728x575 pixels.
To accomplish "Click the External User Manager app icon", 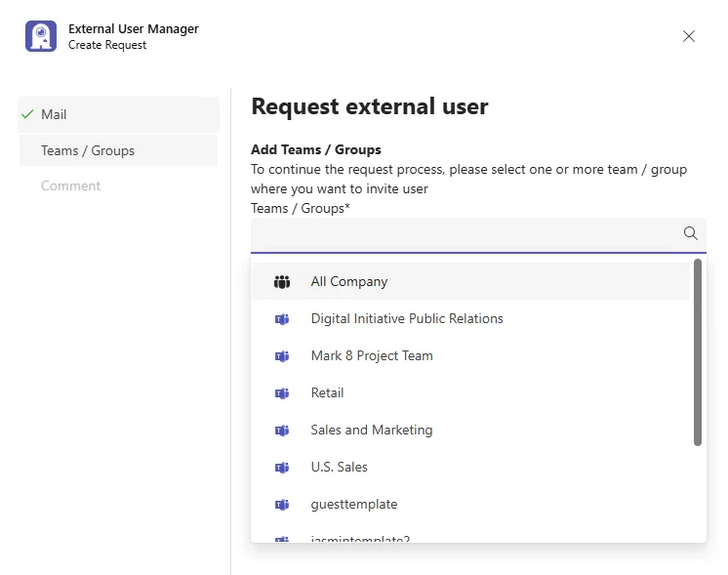I will pyautogui.click(x=41, y=36).
